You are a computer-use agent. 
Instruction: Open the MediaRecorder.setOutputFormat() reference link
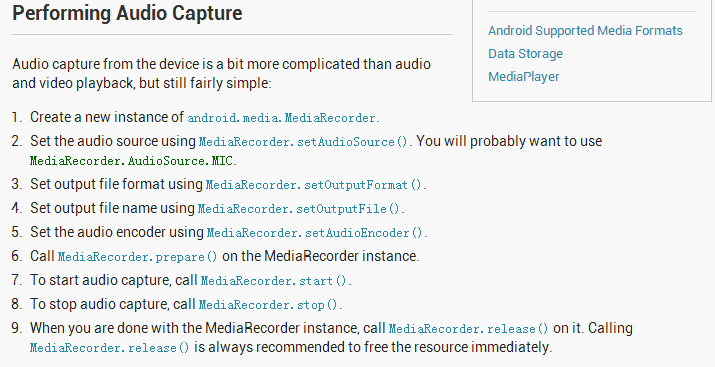(x=315, y=185)
